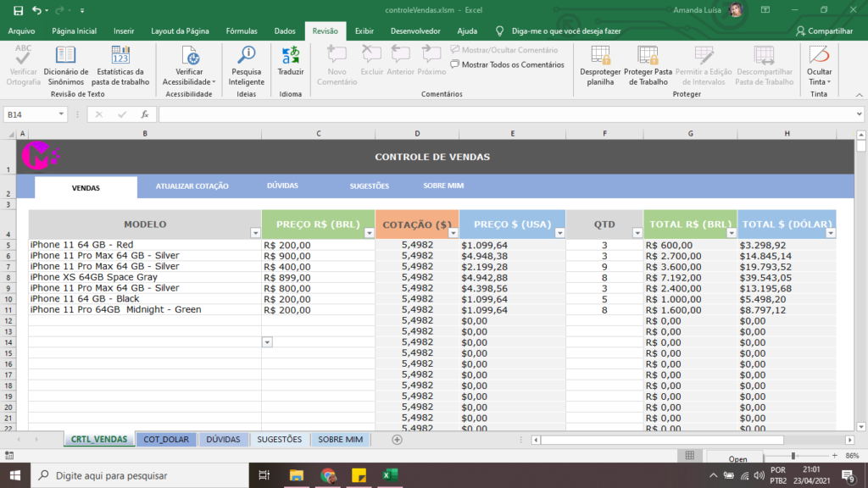Expand the Name Box dropdown arrow

pyautogui.click(x=61, y=114)
